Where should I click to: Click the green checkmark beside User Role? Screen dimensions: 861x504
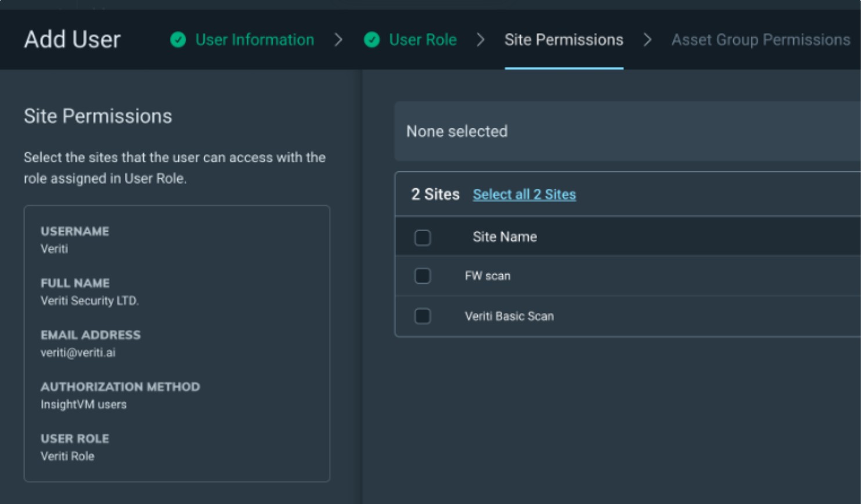click(372, 39)
